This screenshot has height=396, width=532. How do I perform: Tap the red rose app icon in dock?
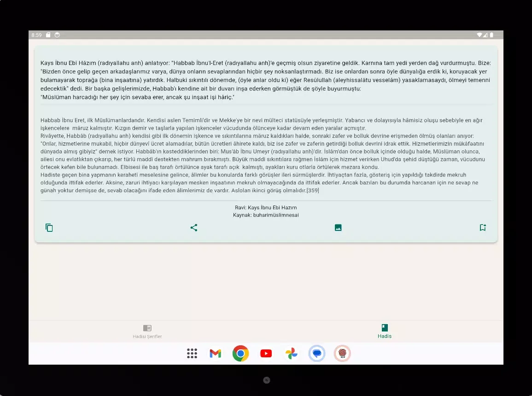(342, 354)
